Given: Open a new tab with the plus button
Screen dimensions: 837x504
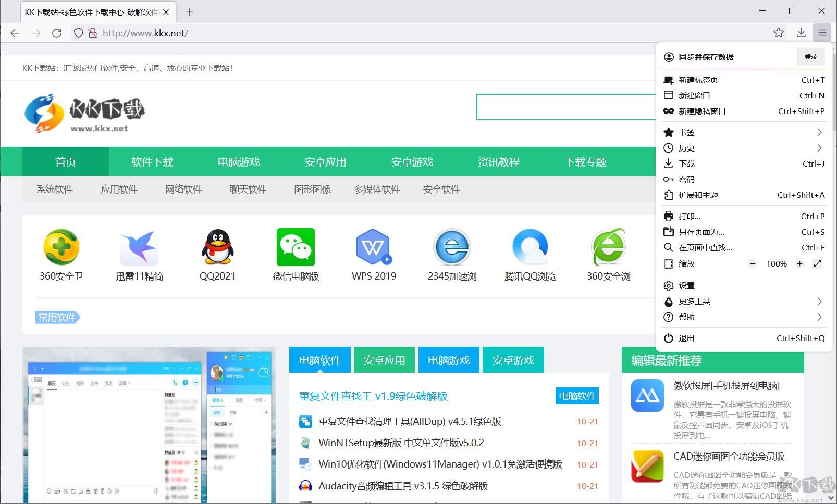Looking at the screenshot, I should click(x=189, y=12).
